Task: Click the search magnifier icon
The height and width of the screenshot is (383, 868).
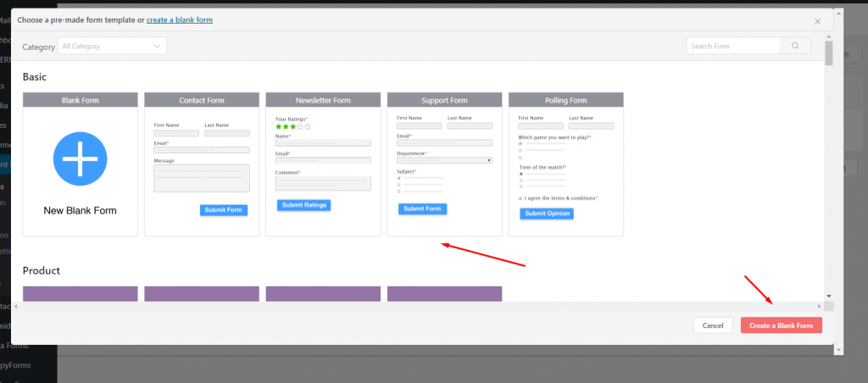Action: tap(795, 46)
